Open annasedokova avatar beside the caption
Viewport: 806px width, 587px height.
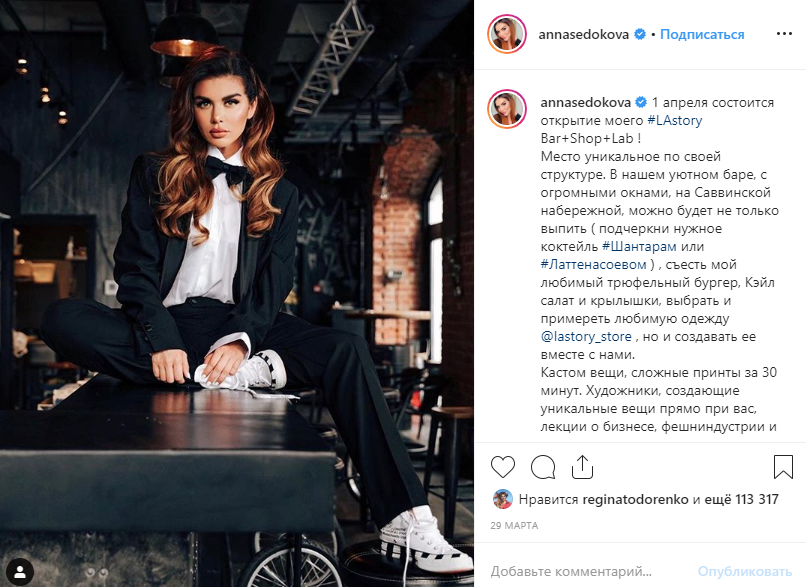(507, 109)
